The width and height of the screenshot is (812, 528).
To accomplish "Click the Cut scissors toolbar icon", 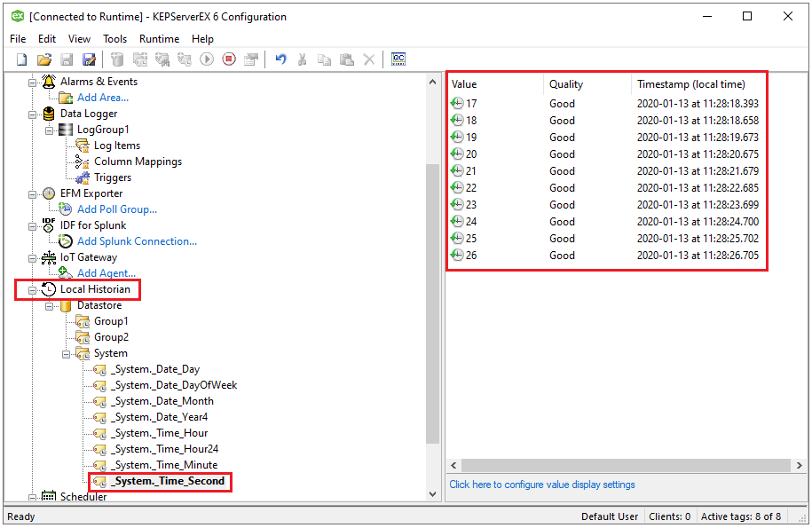I will pos(303,59).
